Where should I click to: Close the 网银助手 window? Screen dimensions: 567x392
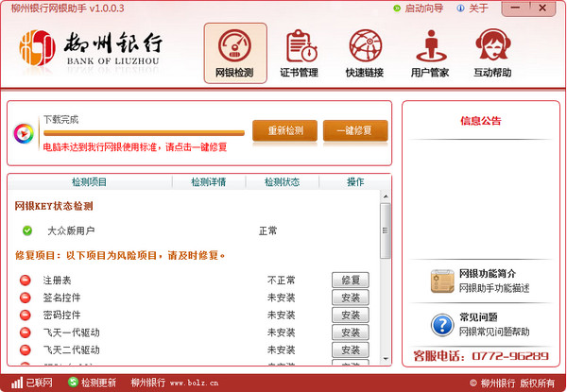click(542, 8)
